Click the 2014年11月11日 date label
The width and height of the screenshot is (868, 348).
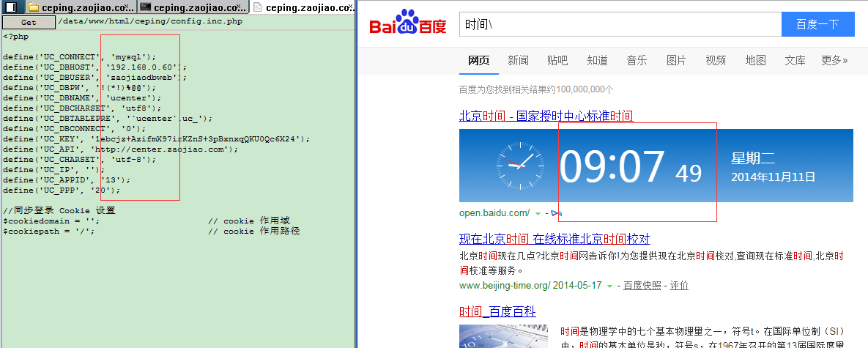(x=773, y=177)
